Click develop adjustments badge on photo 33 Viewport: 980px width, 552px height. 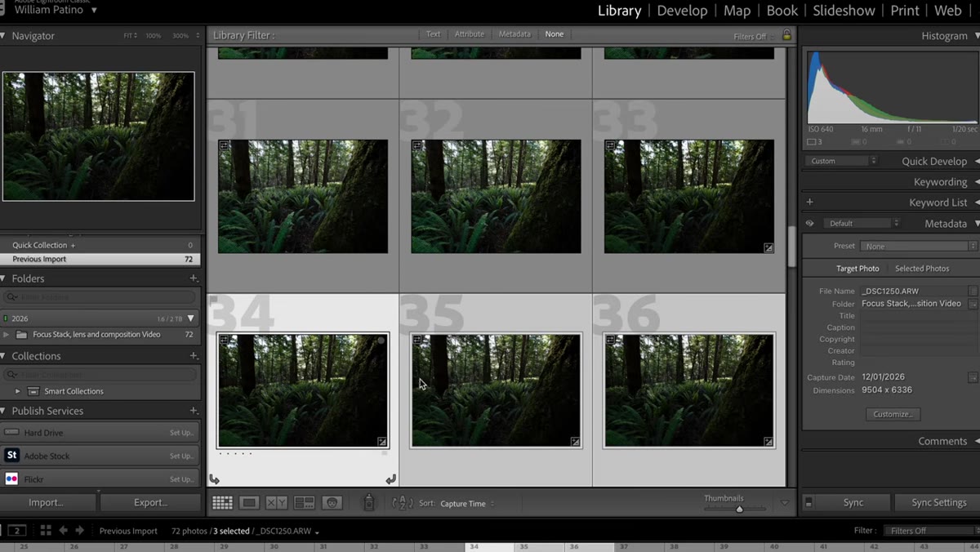(x=768, y=247)
